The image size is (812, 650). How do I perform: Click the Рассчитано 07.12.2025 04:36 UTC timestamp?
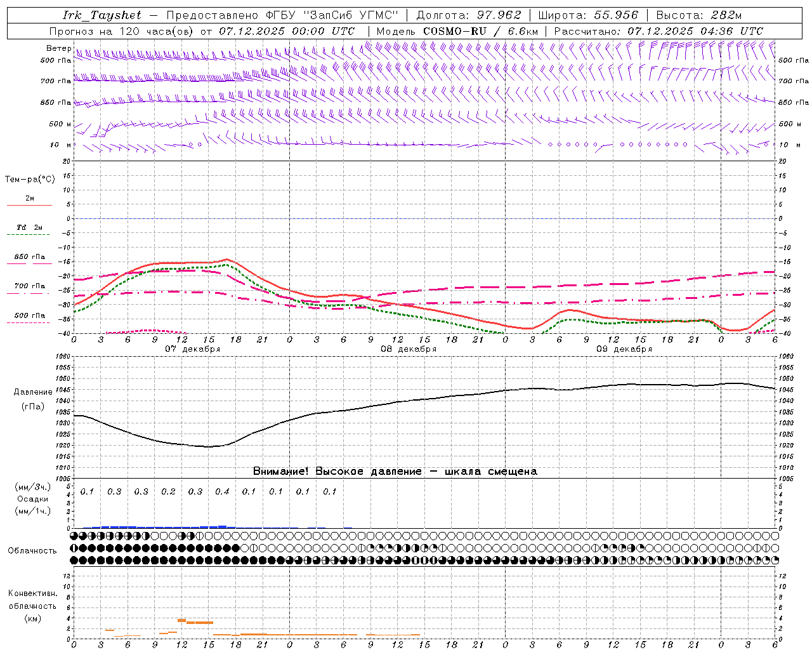(658, 31)
